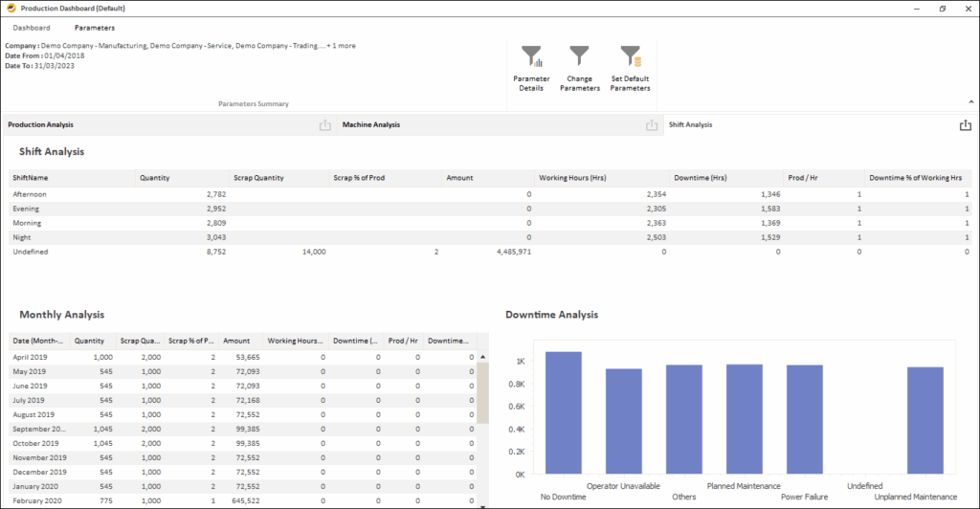Select the Night shift row
Screen dimensions: 980x509
23,237
